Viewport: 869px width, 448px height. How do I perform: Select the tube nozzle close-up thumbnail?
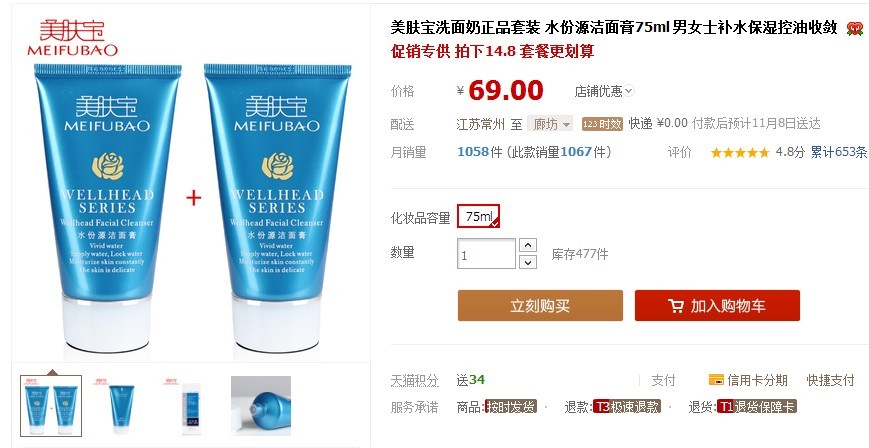point(261,406)
